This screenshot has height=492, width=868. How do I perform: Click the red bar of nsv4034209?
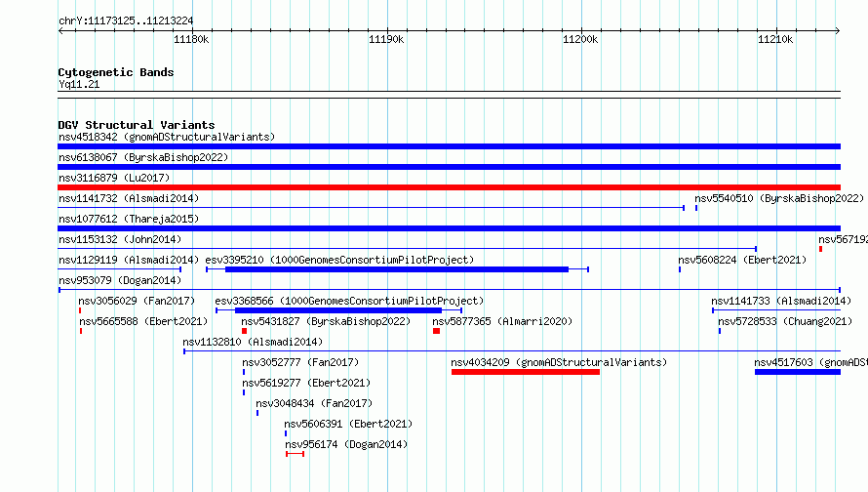[526, 372]
